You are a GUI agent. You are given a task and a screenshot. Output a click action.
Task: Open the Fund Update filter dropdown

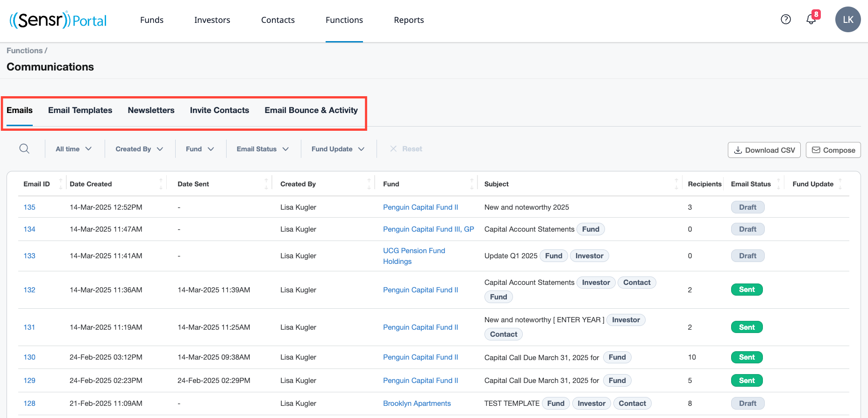338,149
